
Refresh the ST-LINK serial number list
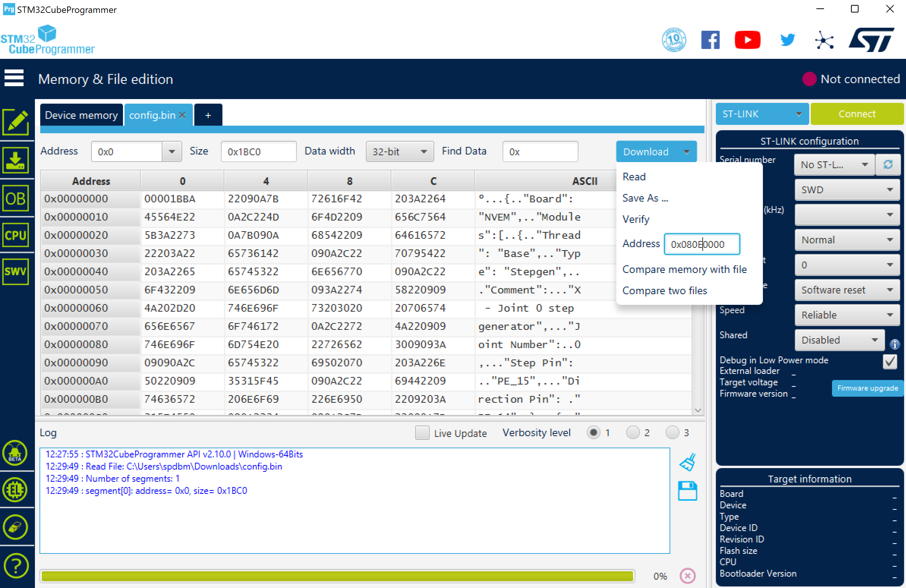pyautogui.click(x=888, y=164)
